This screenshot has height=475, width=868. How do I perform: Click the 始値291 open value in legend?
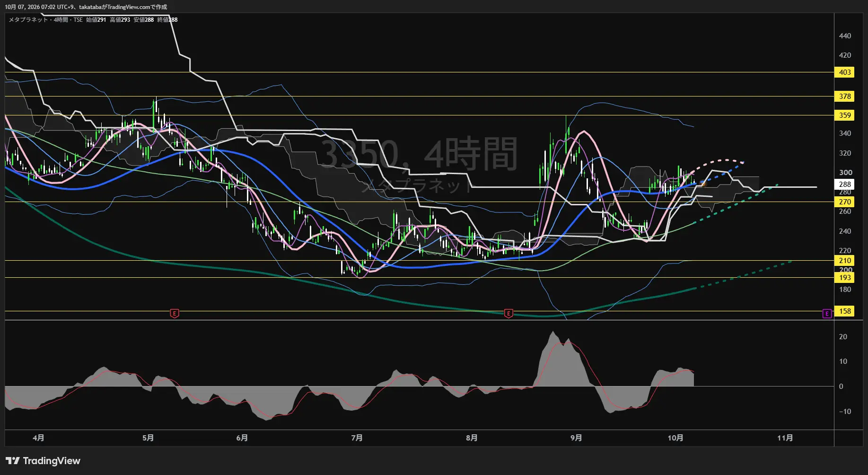(96, 20)
